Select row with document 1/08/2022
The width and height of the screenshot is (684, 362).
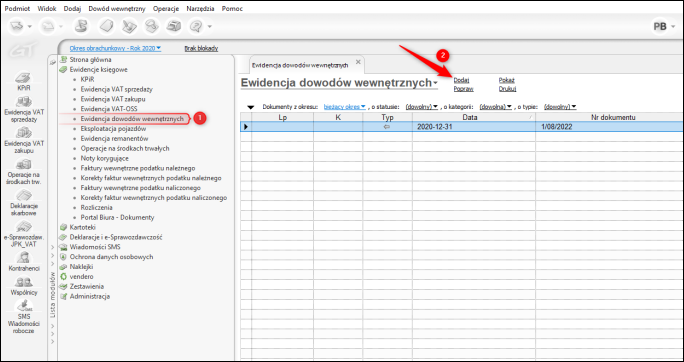click(462, 126)
